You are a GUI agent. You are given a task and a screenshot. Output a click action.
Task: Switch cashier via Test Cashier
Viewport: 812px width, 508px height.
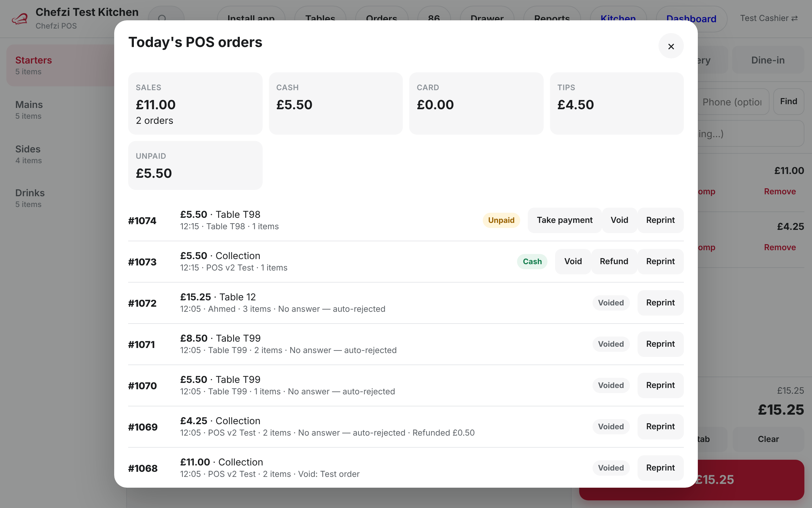click(769, 18)
